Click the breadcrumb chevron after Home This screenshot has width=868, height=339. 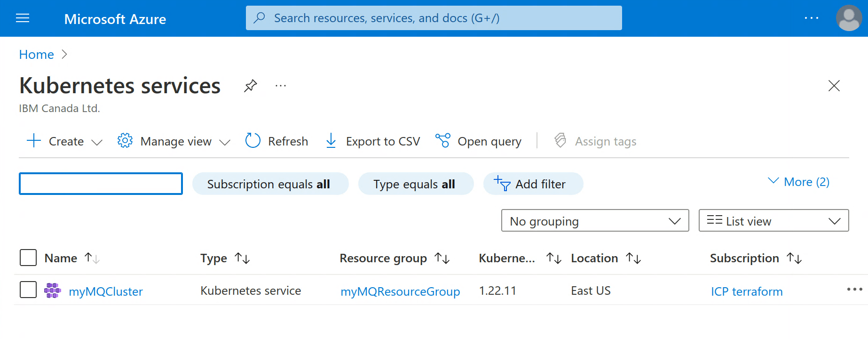[64, 55]
